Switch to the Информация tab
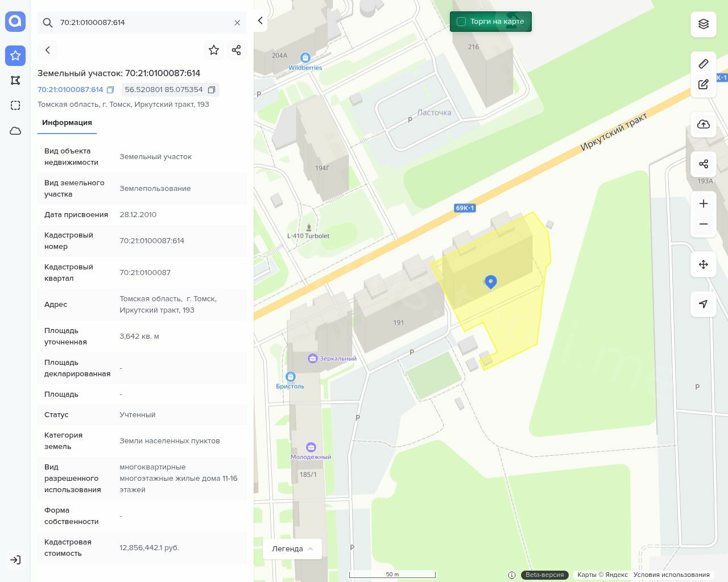This screenshot has width=728, height=582. (67, 123)
